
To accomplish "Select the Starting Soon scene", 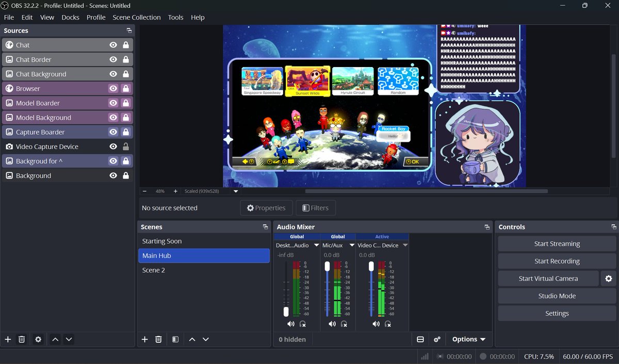I will (204, 241).
